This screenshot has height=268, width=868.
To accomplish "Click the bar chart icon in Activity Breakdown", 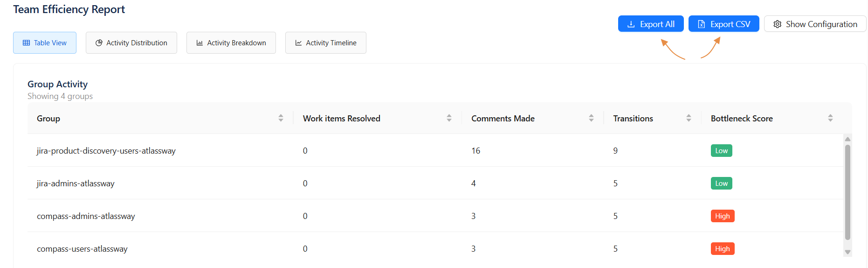I will click(200, 43).
